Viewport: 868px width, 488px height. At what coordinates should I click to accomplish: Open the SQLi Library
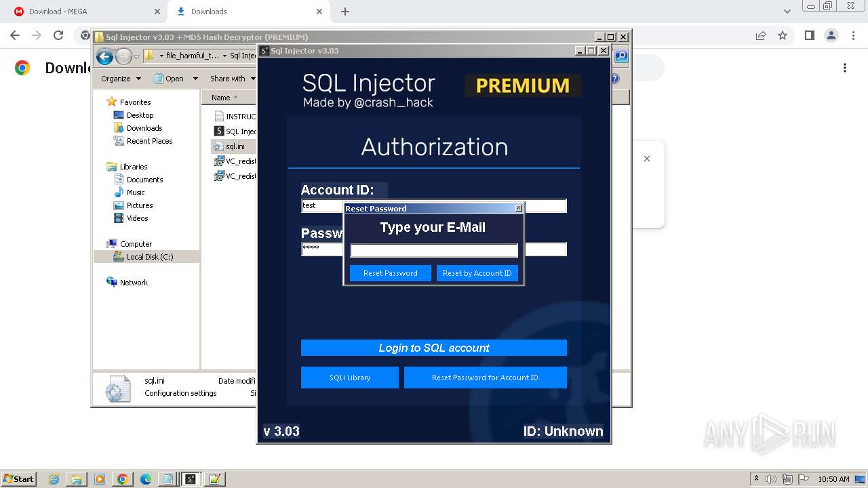coord(350,378)
